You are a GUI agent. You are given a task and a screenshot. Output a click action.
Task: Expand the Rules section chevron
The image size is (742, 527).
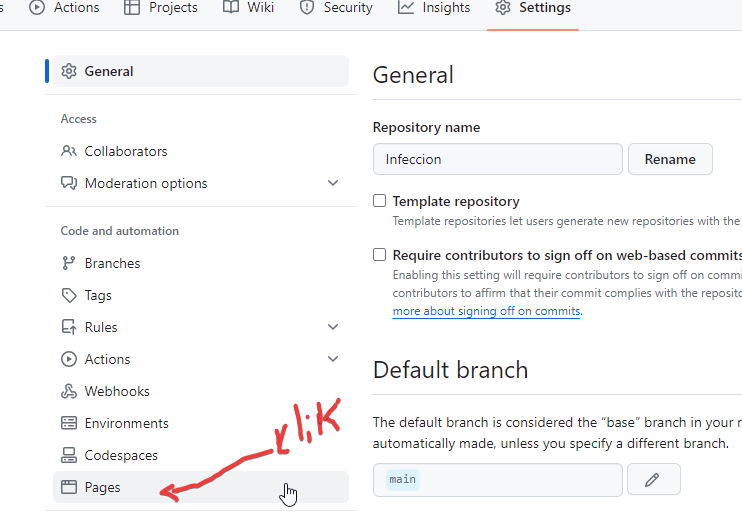pos(333,327)
